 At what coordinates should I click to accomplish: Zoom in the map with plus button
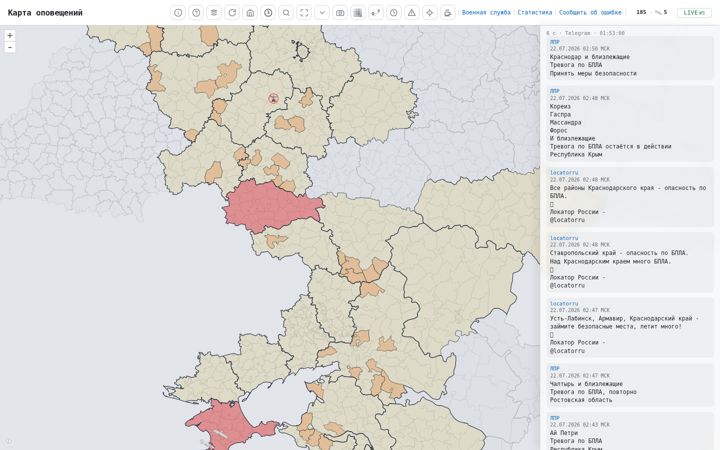pos(10,35)
